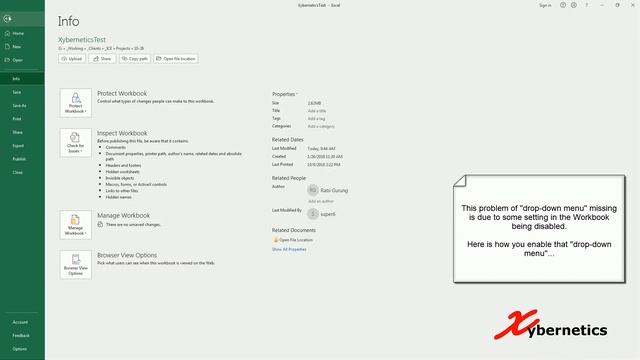The height and width of the screenshot is (360, 640).
Task: Click the 'Comments' bullet item
Action: [x=116, y=147]
